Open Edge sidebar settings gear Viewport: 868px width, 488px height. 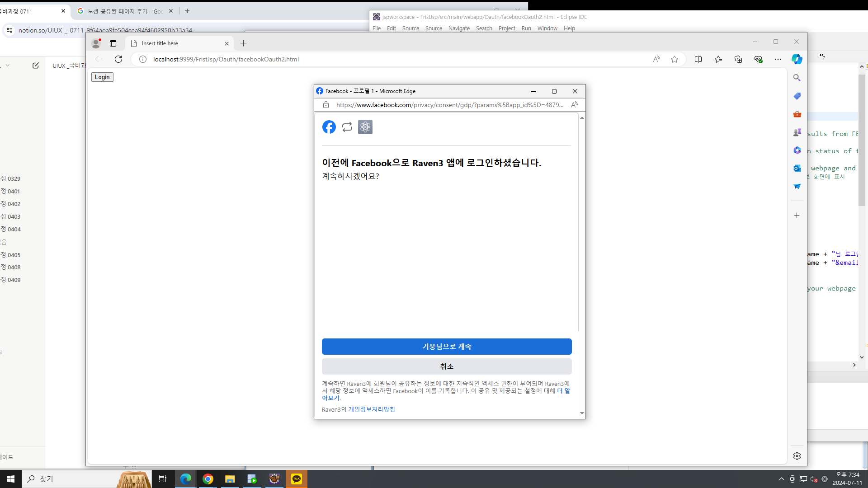coord(797,456)
